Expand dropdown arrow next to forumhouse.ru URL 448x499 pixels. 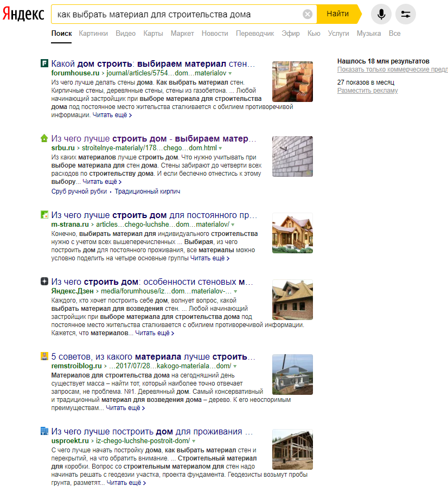tap(230, 74)
